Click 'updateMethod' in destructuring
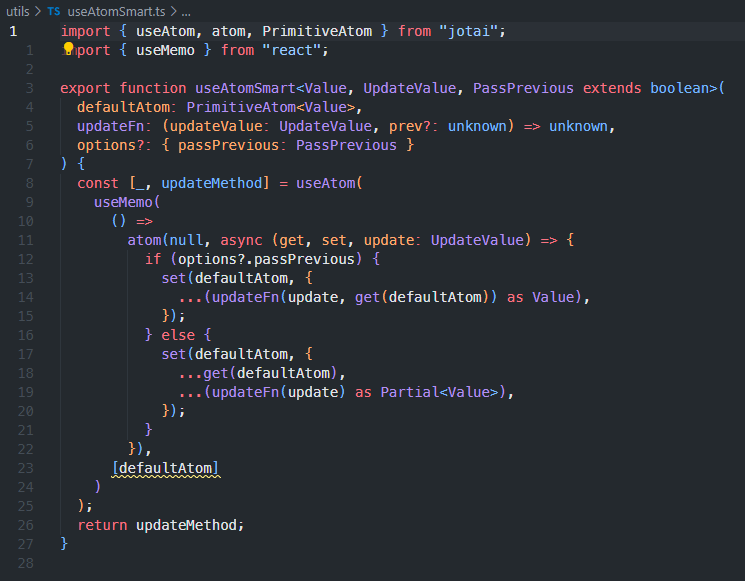745x581 pixels. 212,183
